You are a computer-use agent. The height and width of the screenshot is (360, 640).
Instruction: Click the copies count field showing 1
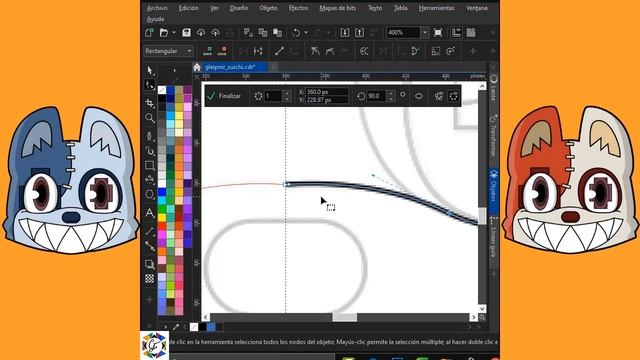coord(273,96)
